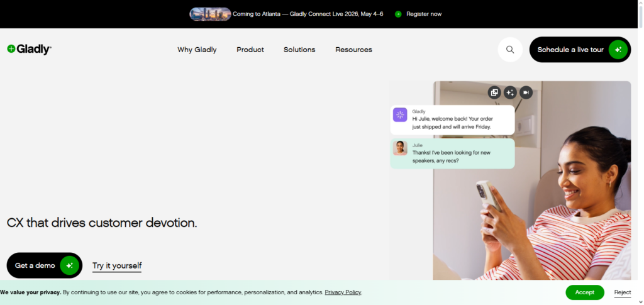Open the search magnifier icon

tap(510, 50)
